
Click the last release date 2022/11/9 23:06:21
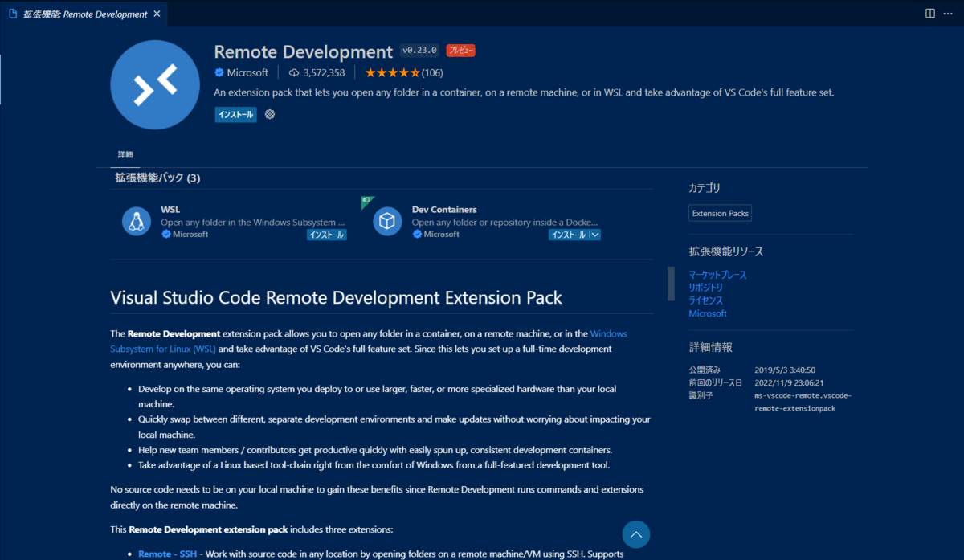(789, 383)
